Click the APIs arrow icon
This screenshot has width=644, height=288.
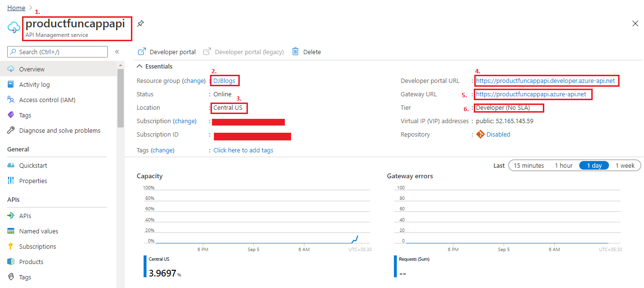tap(11, 216)
